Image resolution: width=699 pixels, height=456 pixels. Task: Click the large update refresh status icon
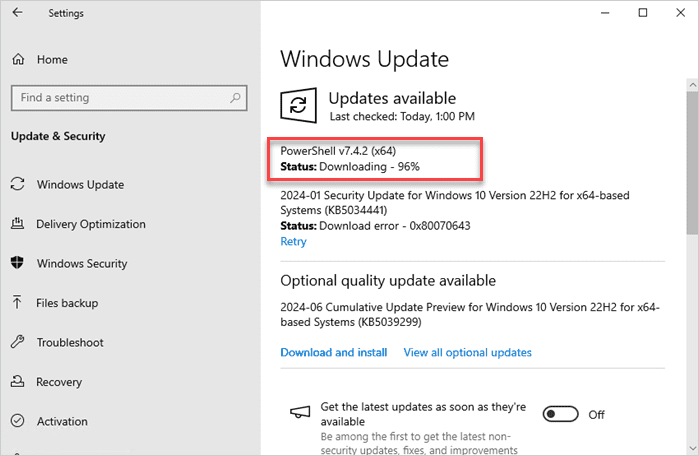(x=298, y=105)
